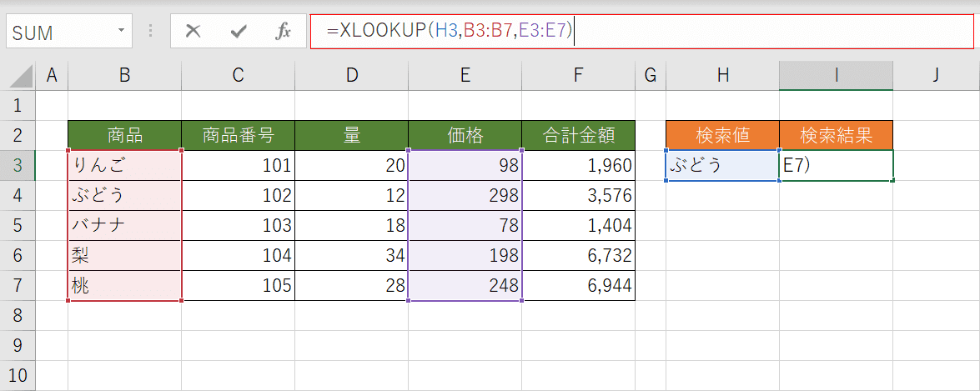Click price cell showing 78

tap(465, 225)
